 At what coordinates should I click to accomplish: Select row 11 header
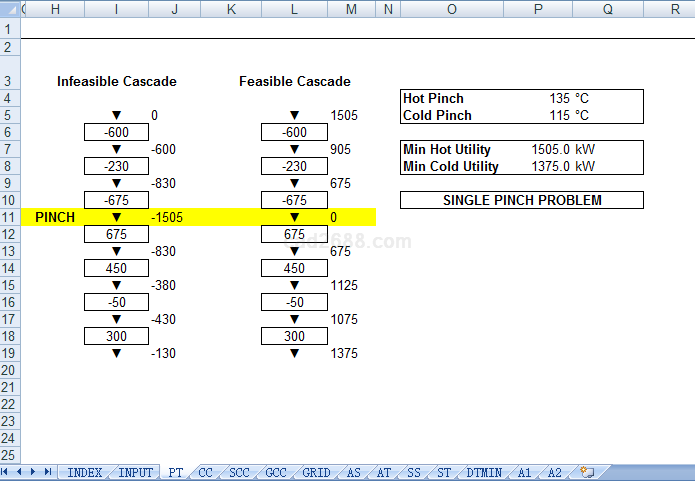[x=9, y=217]
